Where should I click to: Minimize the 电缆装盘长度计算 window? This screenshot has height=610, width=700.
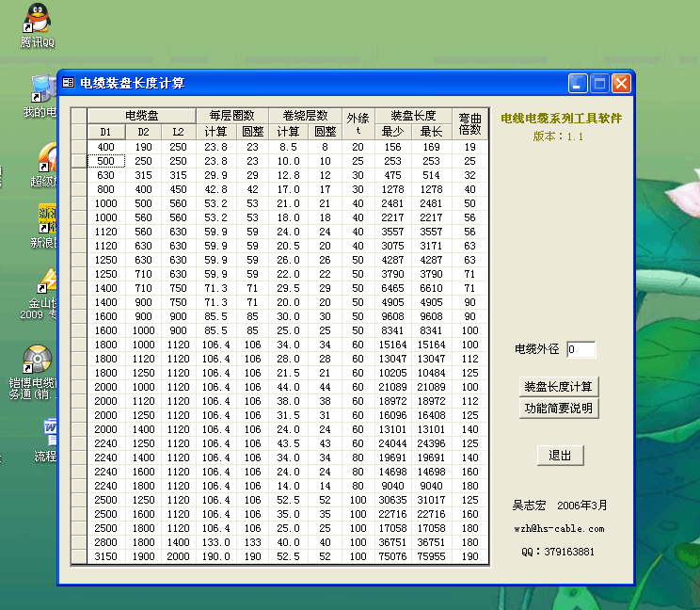578,83
